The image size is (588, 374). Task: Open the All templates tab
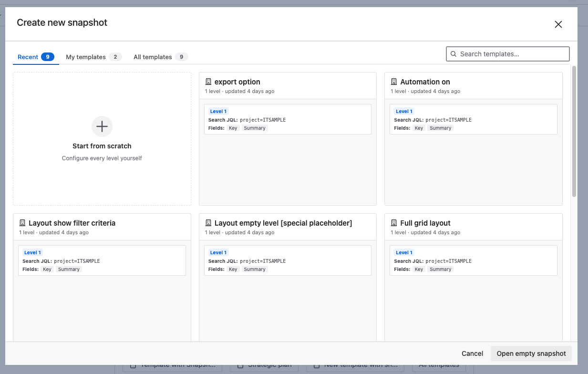coord(161,57)
